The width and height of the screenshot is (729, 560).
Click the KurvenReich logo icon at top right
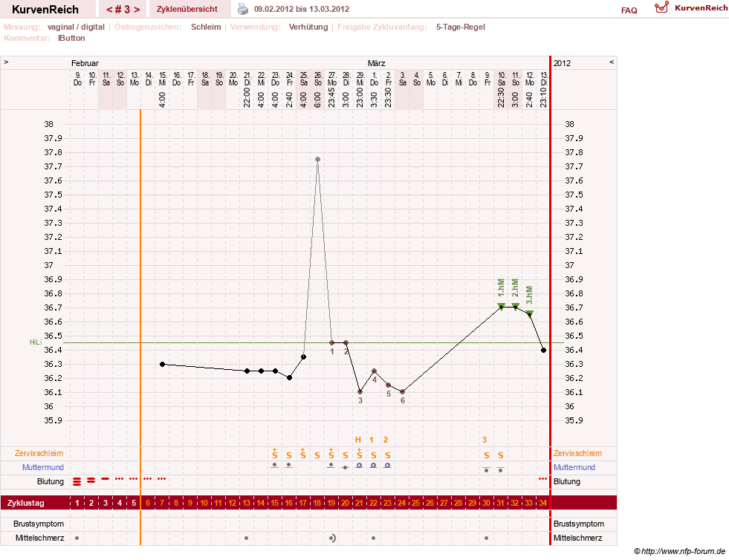point(661,7)
